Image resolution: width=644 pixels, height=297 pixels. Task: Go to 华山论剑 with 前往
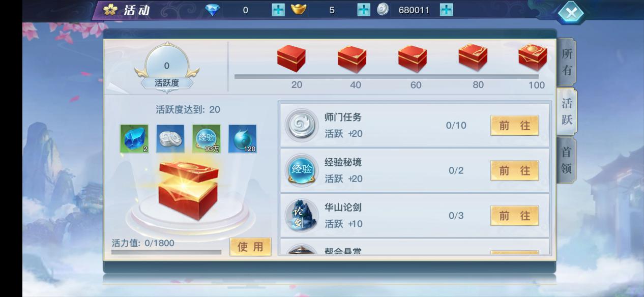[514, 216]
